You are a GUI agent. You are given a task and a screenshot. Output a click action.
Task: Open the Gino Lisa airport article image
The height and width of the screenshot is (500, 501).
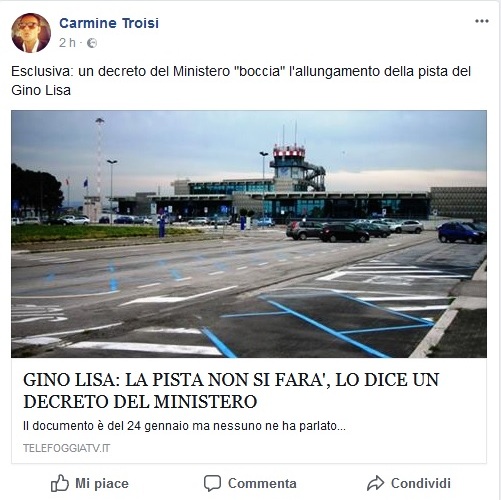(249, 234)
